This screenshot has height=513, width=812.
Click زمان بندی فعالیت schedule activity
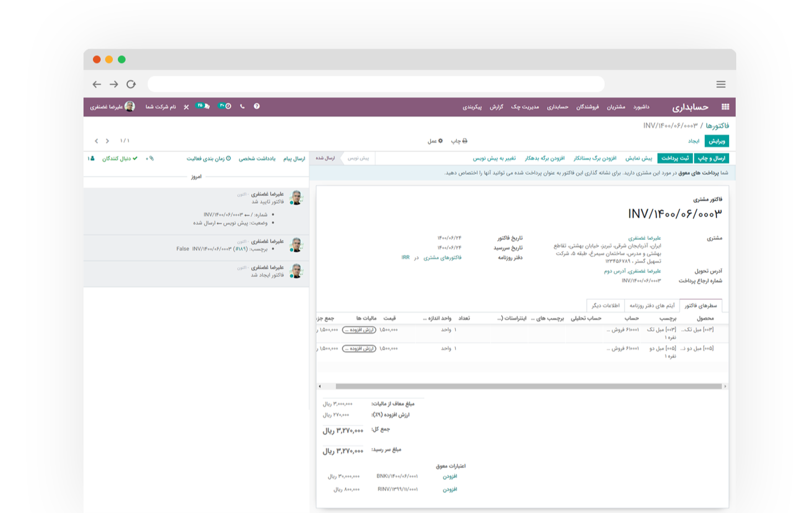209,159
